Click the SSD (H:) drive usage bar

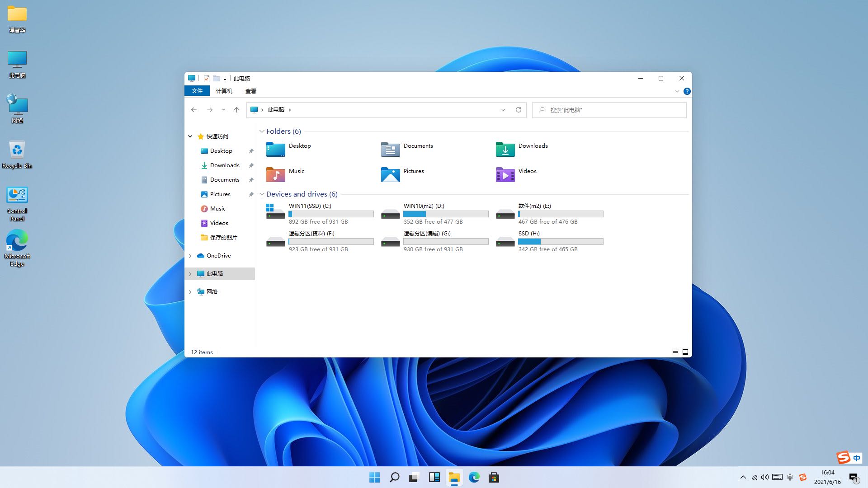click(x=560, y=242)
